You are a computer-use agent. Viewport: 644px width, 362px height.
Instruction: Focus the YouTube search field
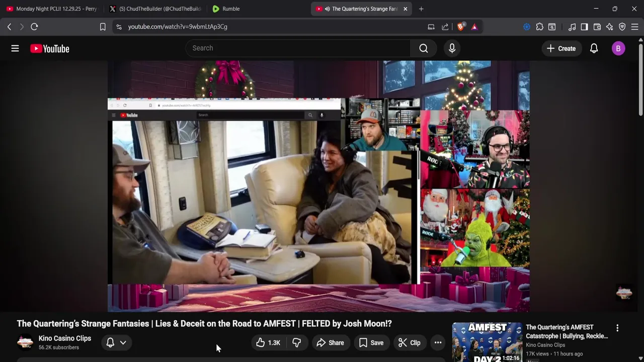(x=298, y=48)
